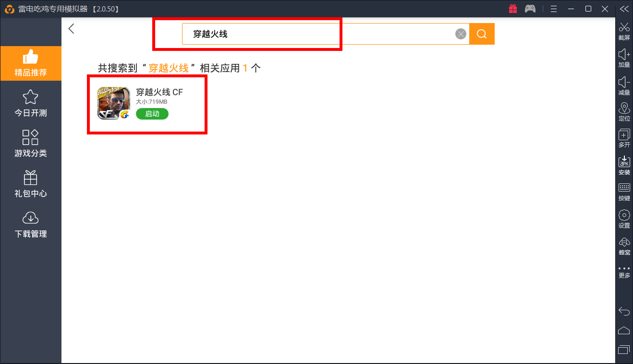
Task: Open keyboard mapping with 按键
Action: tap(624, 191)
